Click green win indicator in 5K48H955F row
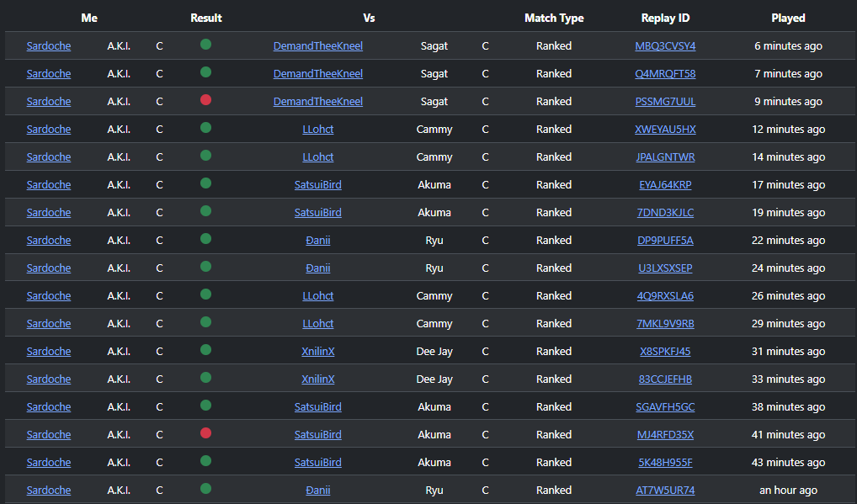 pos(205,461)
